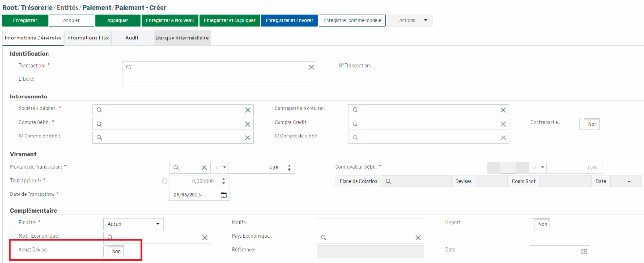Switch to the Informations Flux tab
The image size is (644, 263).
tap(87, 38)
